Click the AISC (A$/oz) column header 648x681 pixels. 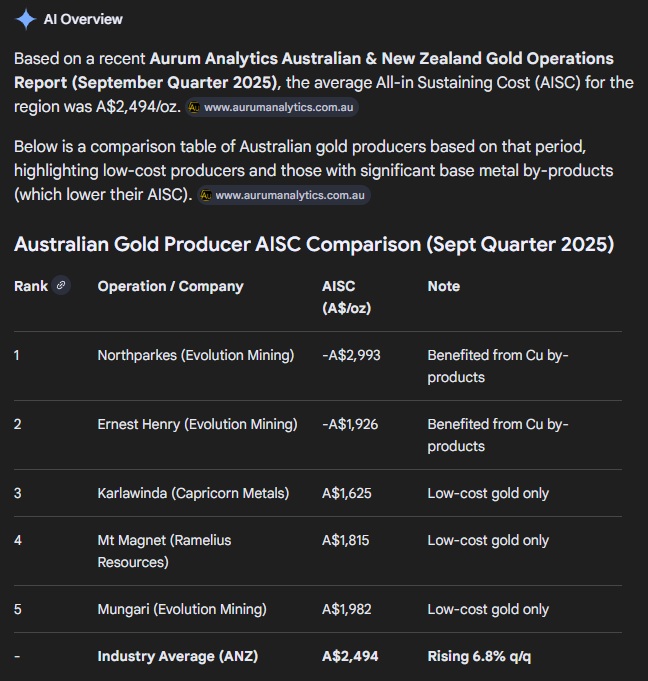(x=347, y=297)
